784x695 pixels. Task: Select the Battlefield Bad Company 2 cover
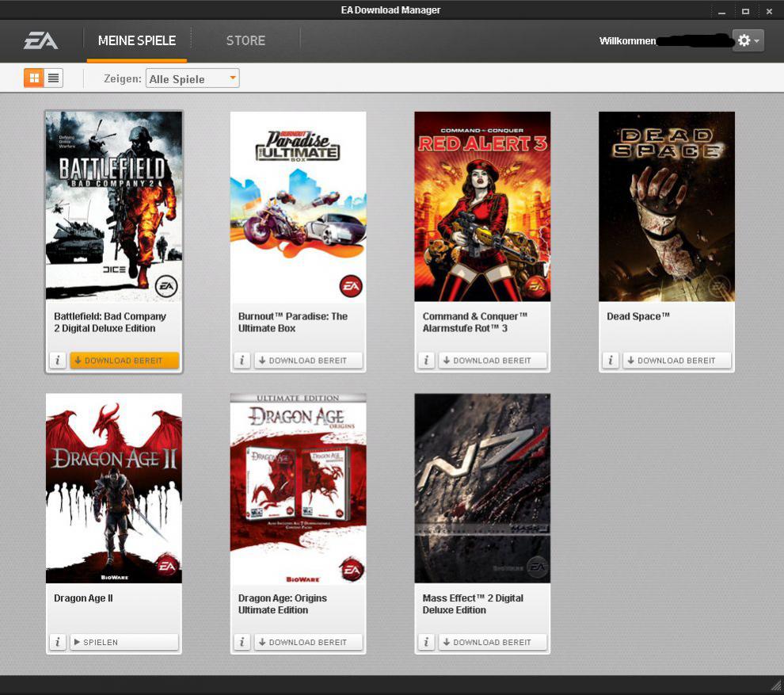click(x=114, y=206)
